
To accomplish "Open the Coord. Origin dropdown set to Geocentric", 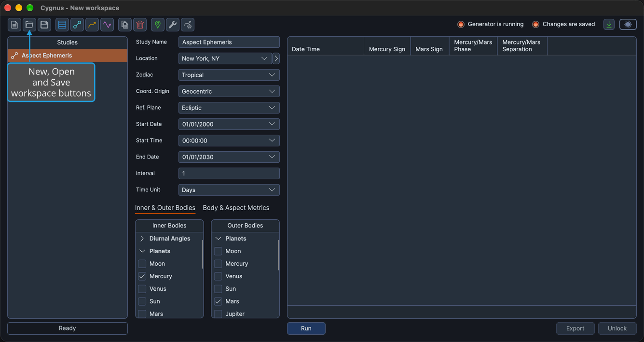I will [x=229, y=91].
